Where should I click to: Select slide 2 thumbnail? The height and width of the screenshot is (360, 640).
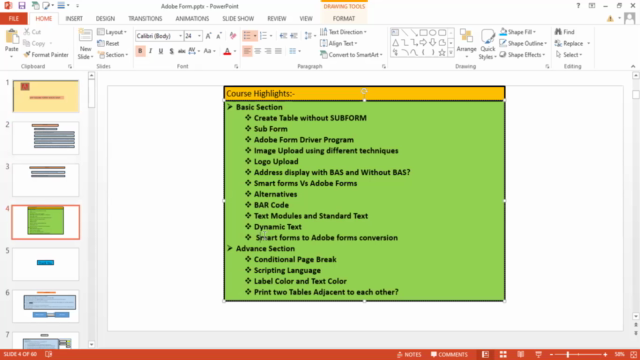pos(46,138)
